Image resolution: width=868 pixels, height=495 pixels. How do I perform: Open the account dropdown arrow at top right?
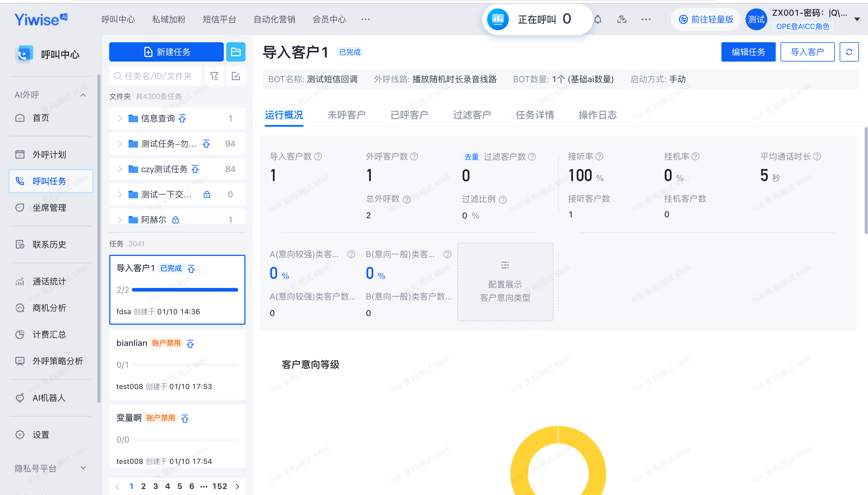click(x=857, y=19)
